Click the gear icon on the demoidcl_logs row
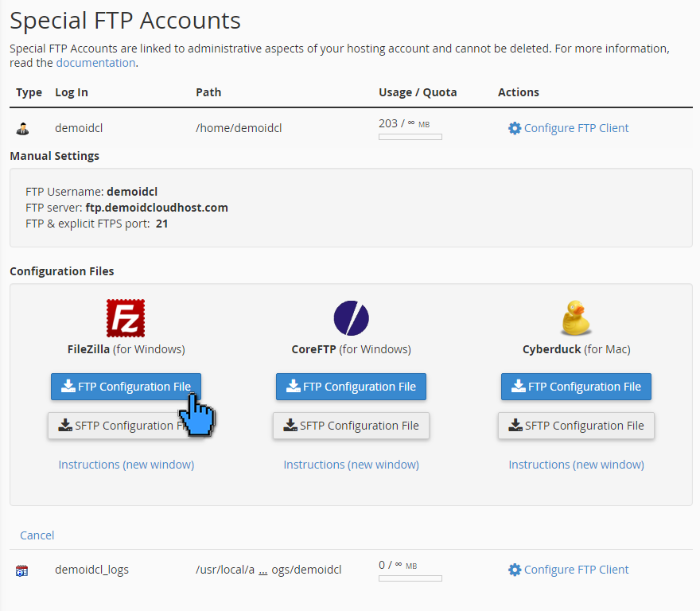 (x=515, y=569)
